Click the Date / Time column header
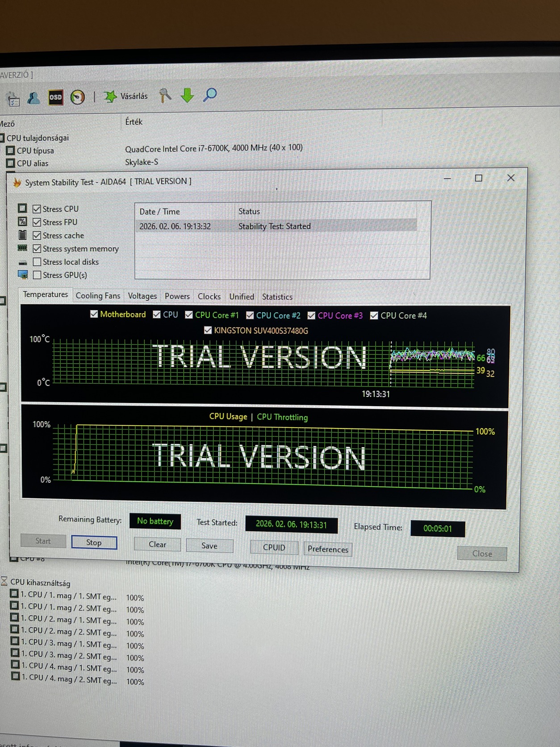 coord(184,211)
